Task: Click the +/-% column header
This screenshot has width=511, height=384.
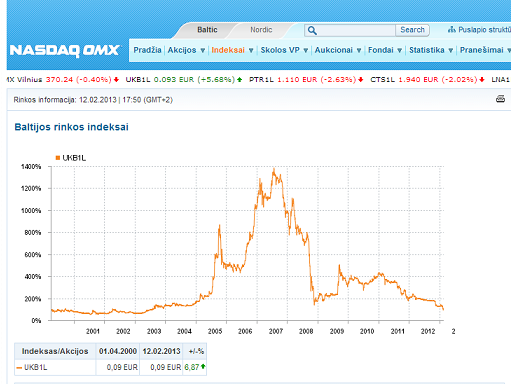Action: click(x=196, y=351)
